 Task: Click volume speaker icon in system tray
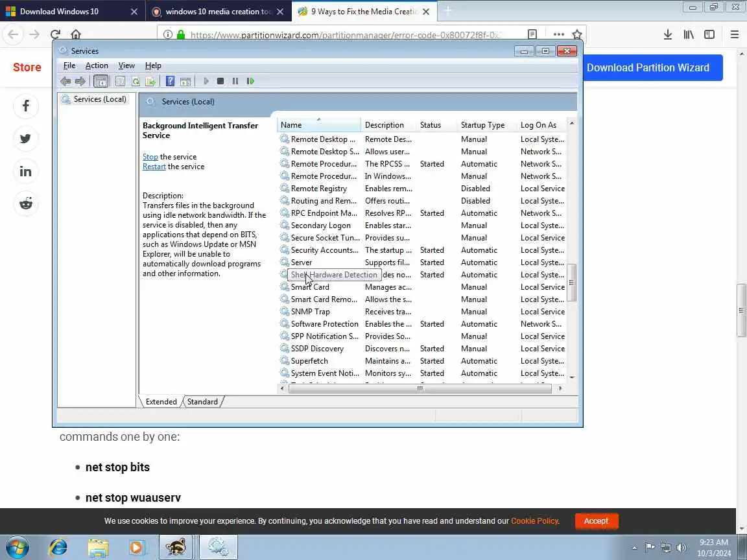682,548
